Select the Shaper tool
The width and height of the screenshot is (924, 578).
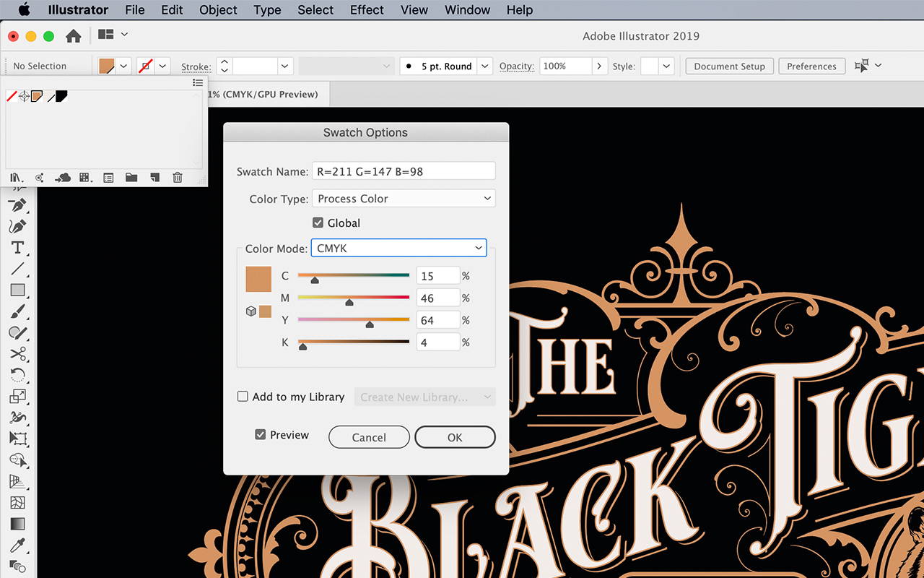[x=18, y=332]
